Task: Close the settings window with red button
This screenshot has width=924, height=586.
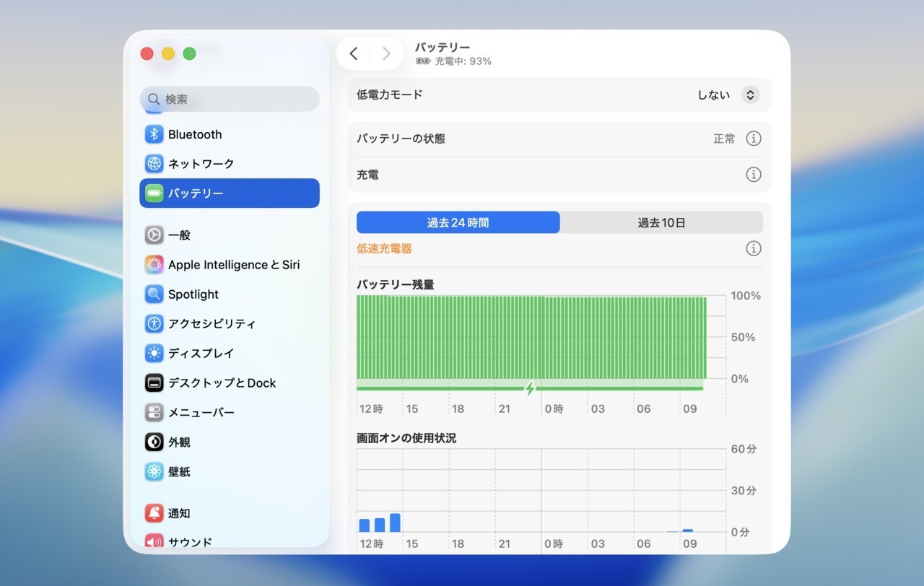Action: click(147, 53)
